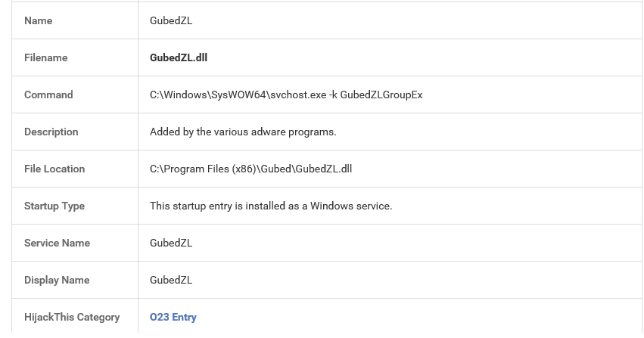Viewport: 644px width, 338px height.
Task: Click the Service Name row label
Action: (57, 243)
